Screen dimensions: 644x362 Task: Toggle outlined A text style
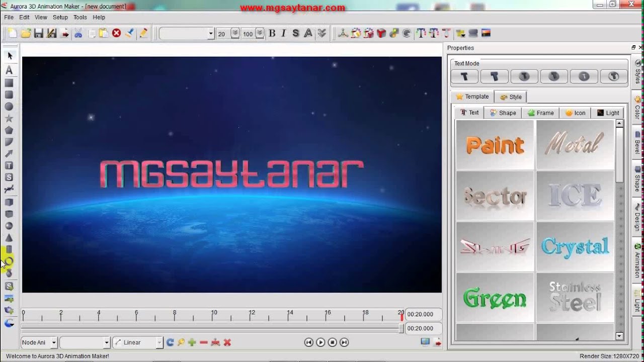(x=308, y=33)
